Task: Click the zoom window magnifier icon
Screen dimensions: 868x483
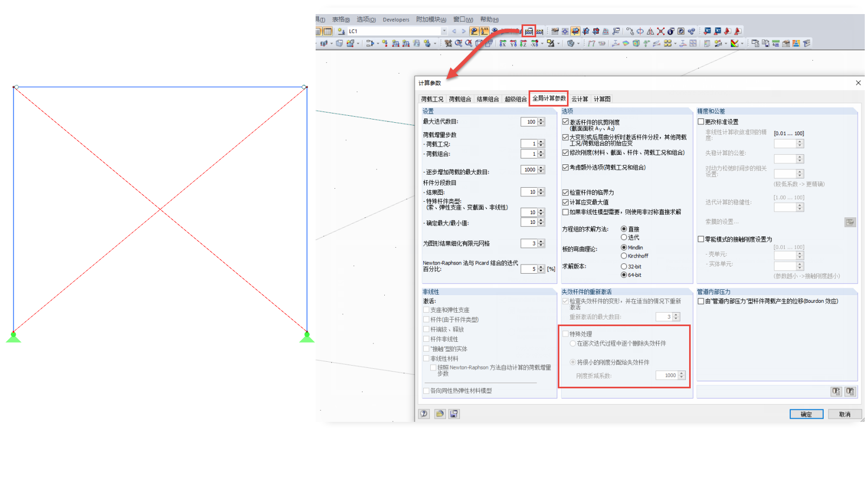Action: (458, 43)
